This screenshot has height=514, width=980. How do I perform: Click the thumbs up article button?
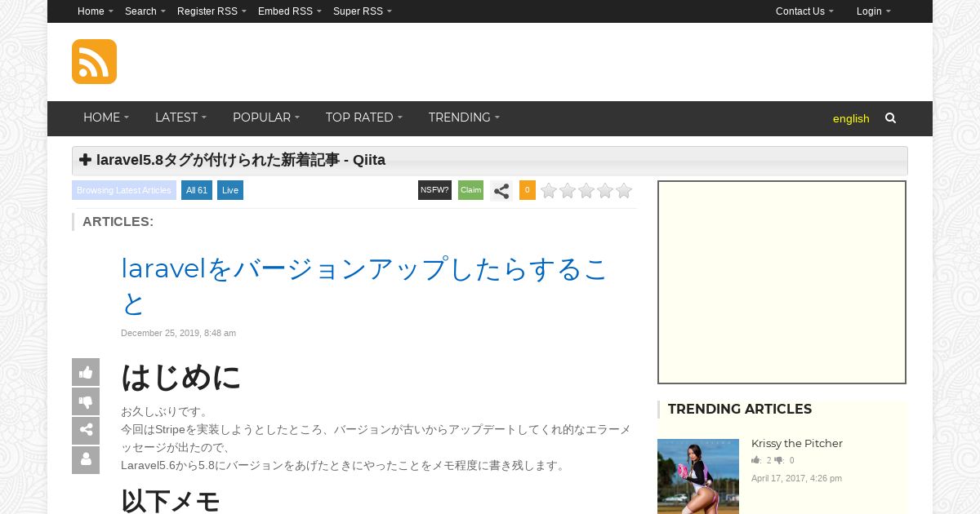pos(86,372)
